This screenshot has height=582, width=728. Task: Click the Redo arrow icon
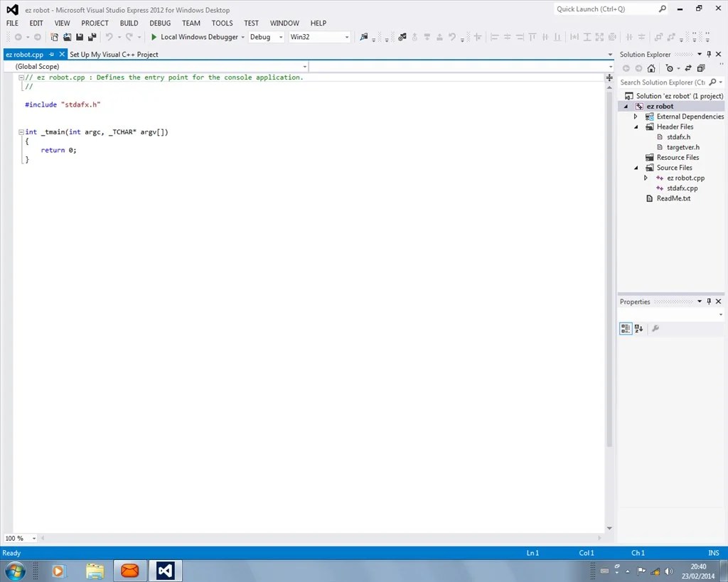click(x=129, y=37)
